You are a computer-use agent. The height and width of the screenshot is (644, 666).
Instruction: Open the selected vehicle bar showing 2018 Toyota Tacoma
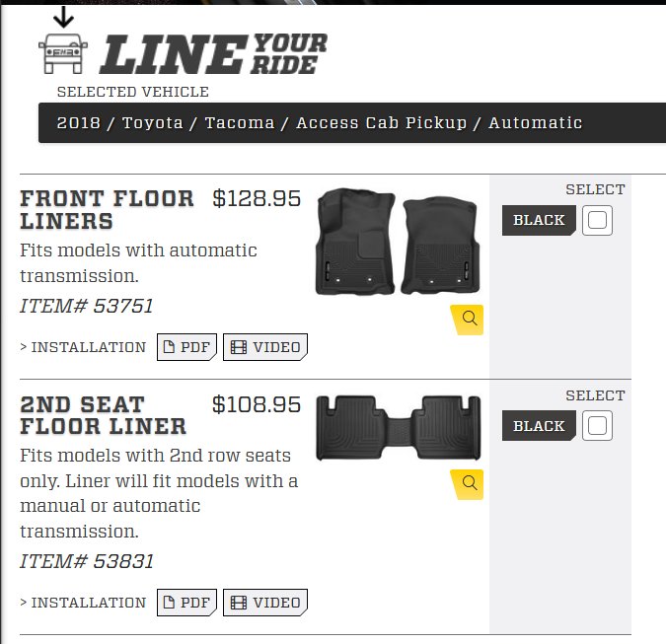(x=352, y=122)
